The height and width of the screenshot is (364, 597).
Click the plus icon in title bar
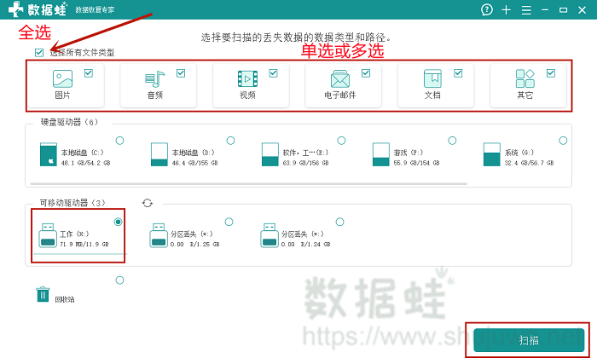click(x=506, y=10)
